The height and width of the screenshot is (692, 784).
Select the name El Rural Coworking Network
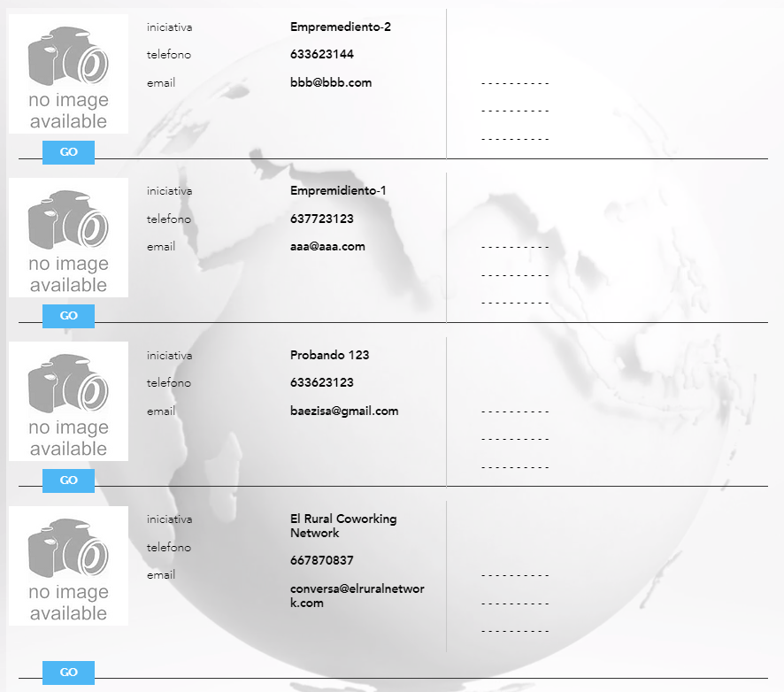pyautogui.click(x=343, y=526)
